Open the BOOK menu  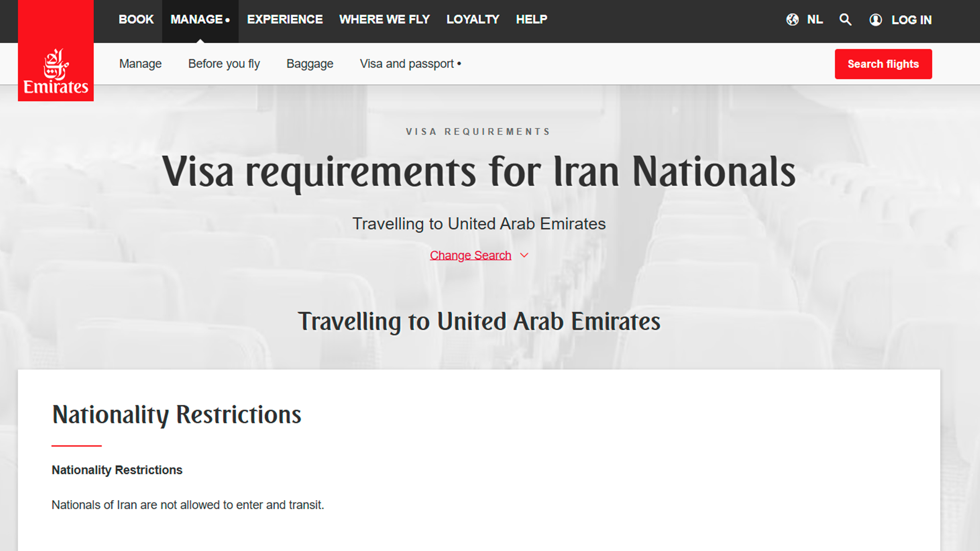click(x=136, y=20)
